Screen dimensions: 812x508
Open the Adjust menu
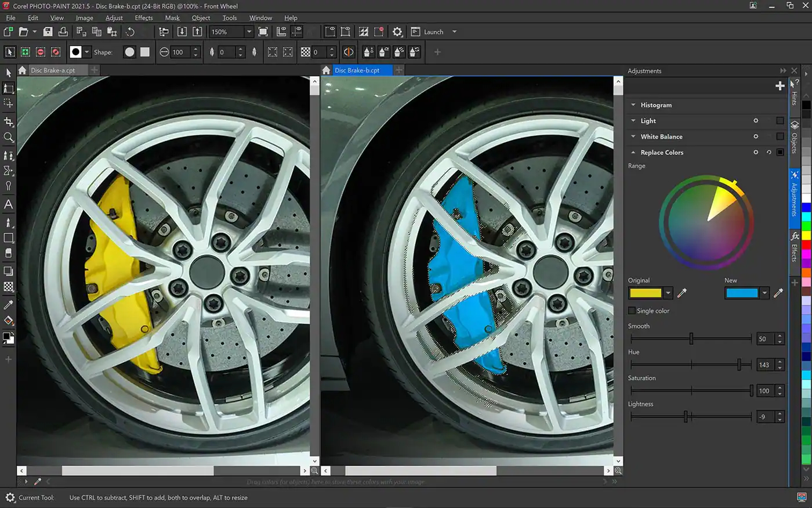[114, 17]
